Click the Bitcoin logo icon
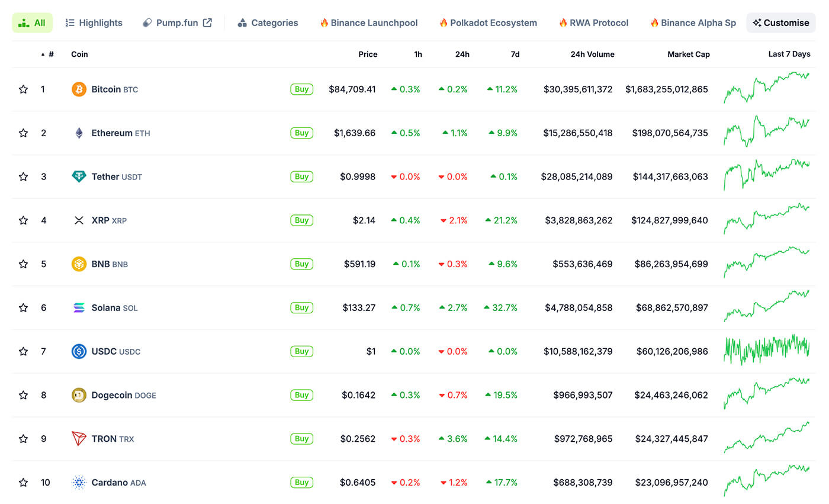Screen dimensions: 829x504 79,89
